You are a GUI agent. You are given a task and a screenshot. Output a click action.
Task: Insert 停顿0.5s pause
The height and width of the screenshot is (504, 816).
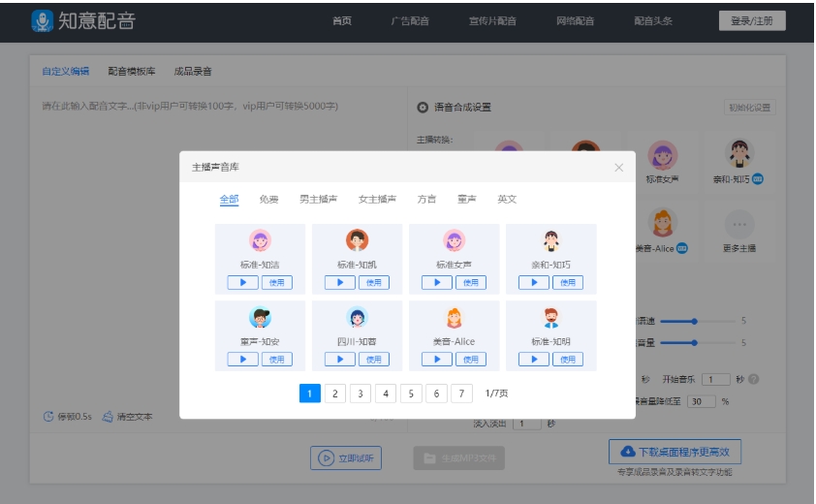click(67, 417)
